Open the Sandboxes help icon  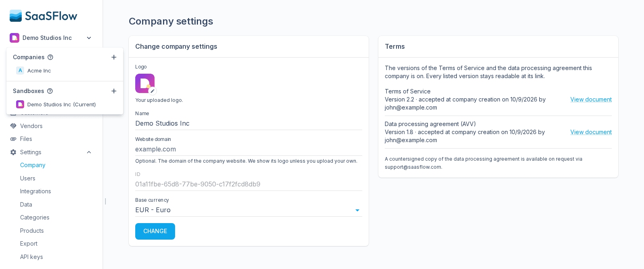[x=50, y=91]
